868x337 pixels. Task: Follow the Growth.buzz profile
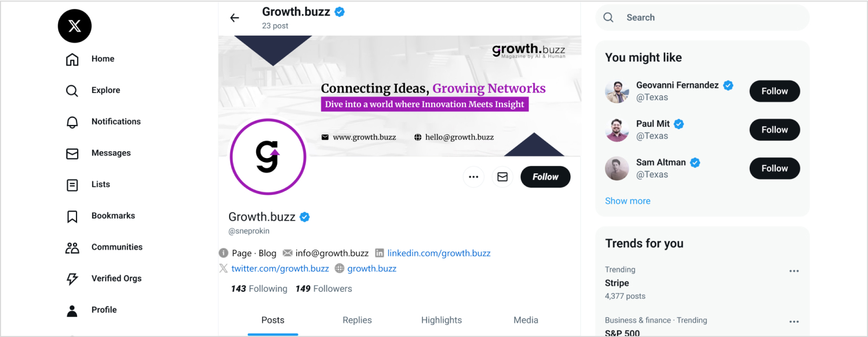tap(545, 177)
